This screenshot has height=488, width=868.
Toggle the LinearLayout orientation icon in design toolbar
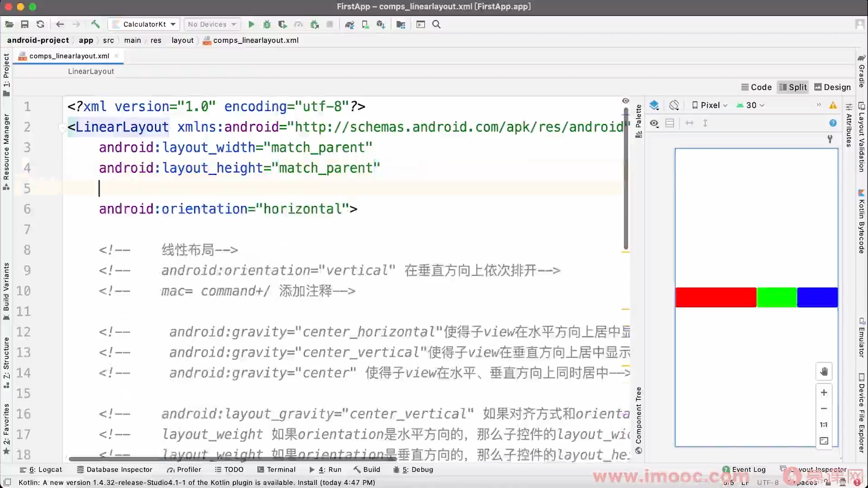coord(670,123)
